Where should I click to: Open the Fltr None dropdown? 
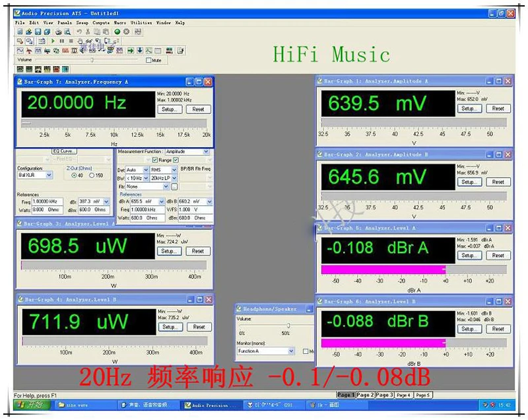coord(166,186)
